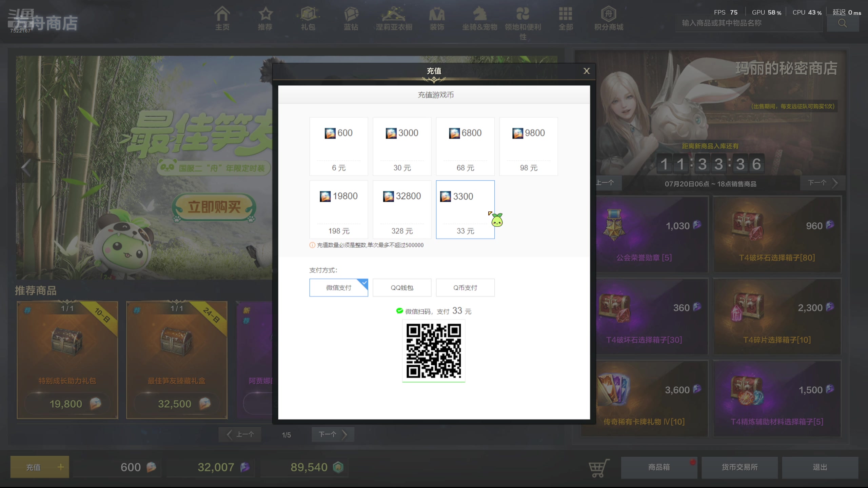Select the custom 3300 coins 33 元 option
Screen dimensions: 868x488
465,209
